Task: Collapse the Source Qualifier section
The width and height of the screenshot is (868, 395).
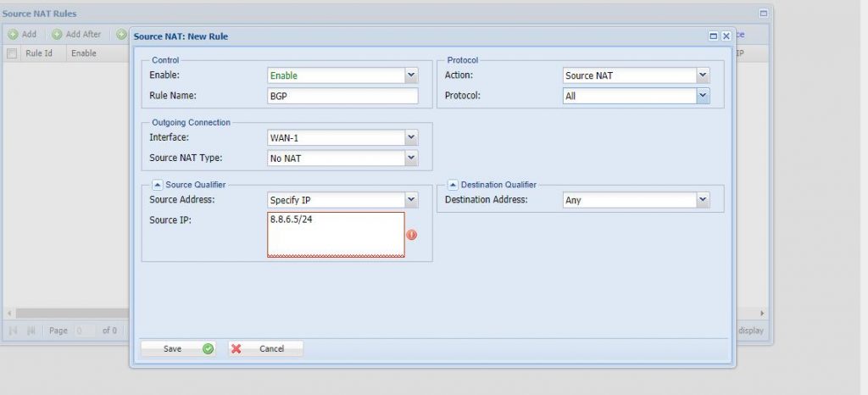Action: [157, 185]
